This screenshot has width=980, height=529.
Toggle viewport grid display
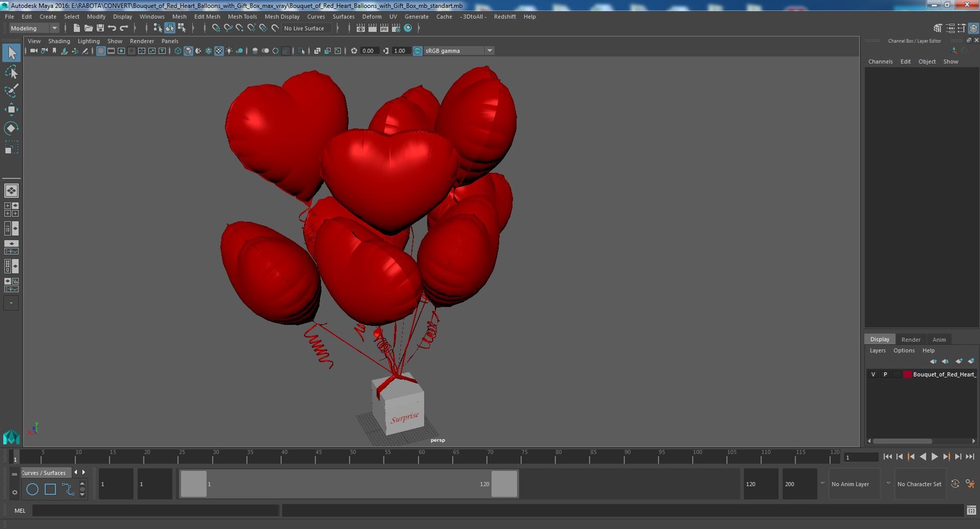[x=101, y=51]
